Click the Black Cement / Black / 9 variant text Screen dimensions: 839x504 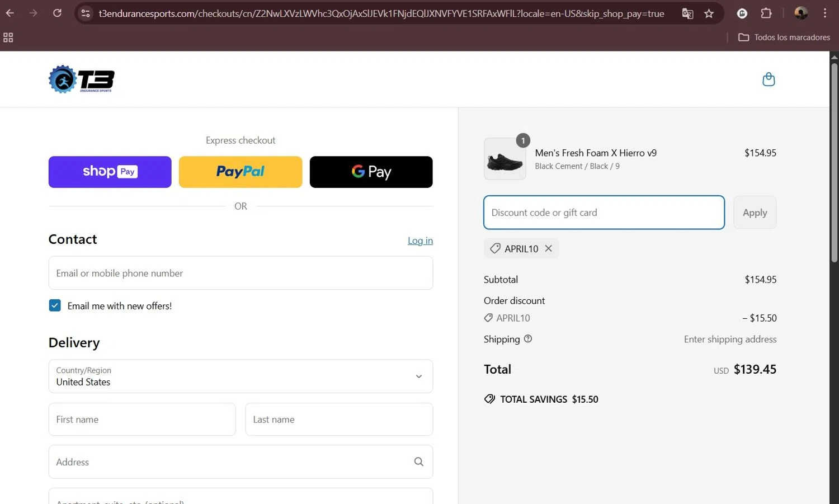click(x=577, y=166)
